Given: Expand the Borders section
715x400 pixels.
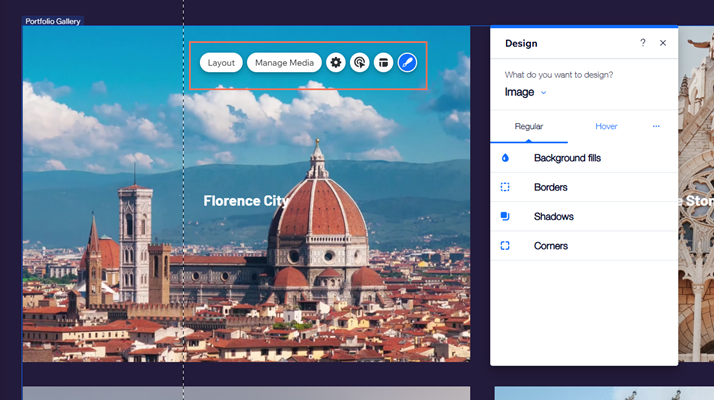Looking at the screenshot, I should click(550, 187).
